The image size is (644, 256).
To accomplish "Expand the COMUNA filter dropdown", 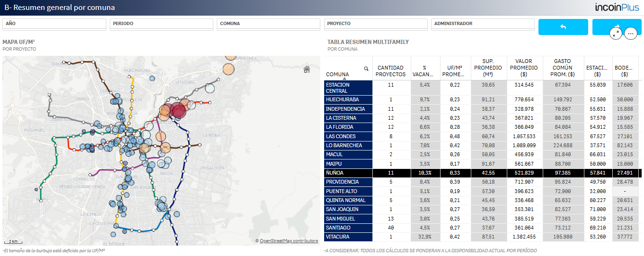I will point(269,25).
